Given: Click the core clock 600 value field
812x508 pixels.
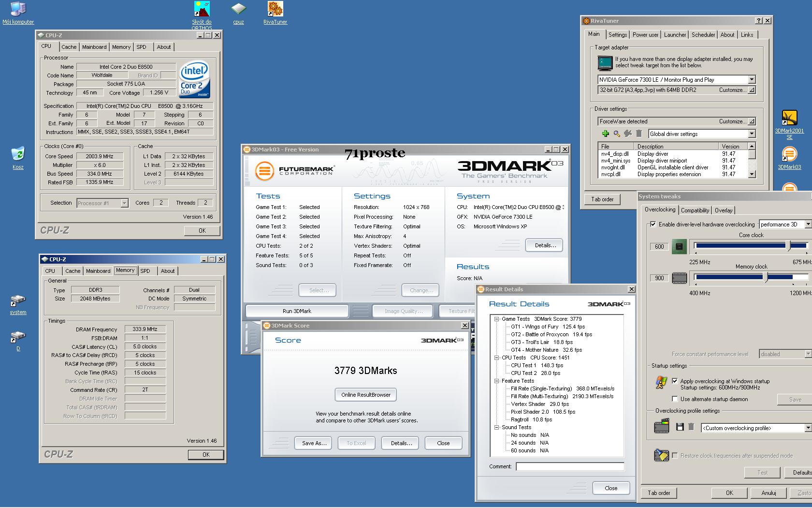Looking at the screenshot, I should pos(659,247).
